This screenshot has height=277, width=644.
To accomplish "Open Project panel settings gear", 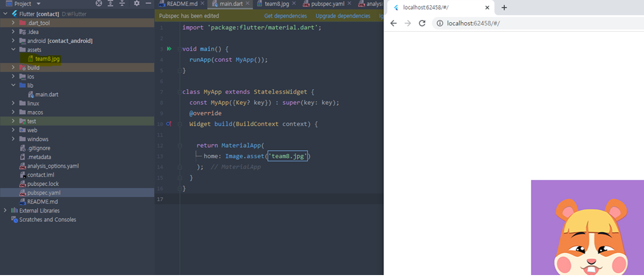I will click(x=136, y=4).
